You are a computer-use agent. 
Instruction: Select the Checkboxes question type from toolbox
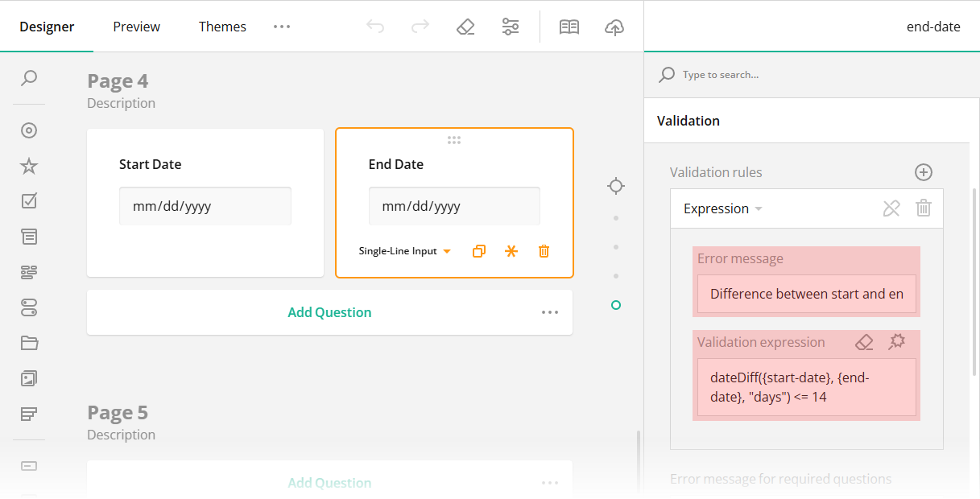coord(28,200)
